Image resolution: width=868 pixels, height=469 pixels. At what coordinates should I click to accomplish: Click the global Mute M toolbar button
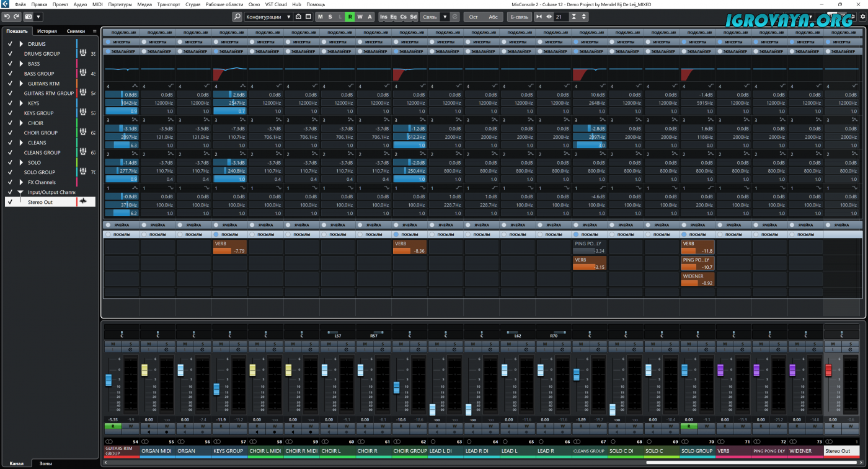pyautogui.click(x=320, y=17)
